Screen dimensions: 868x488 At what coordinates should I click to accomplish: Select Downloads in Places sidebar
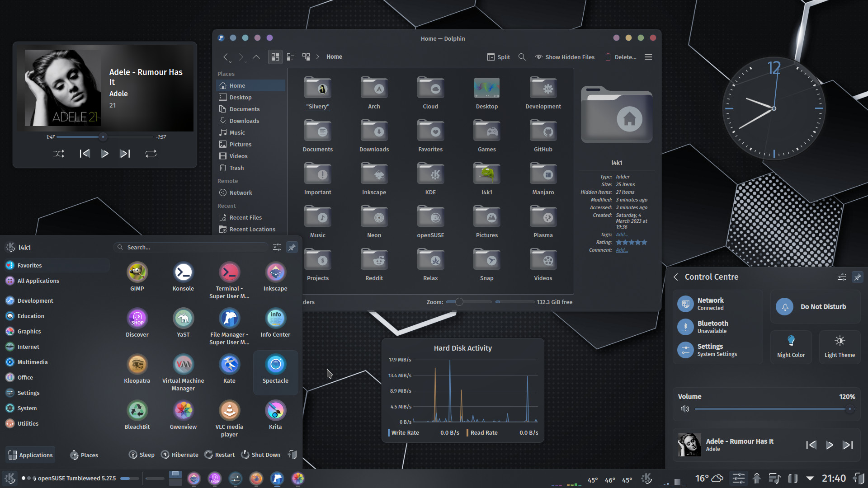[251, 121]
